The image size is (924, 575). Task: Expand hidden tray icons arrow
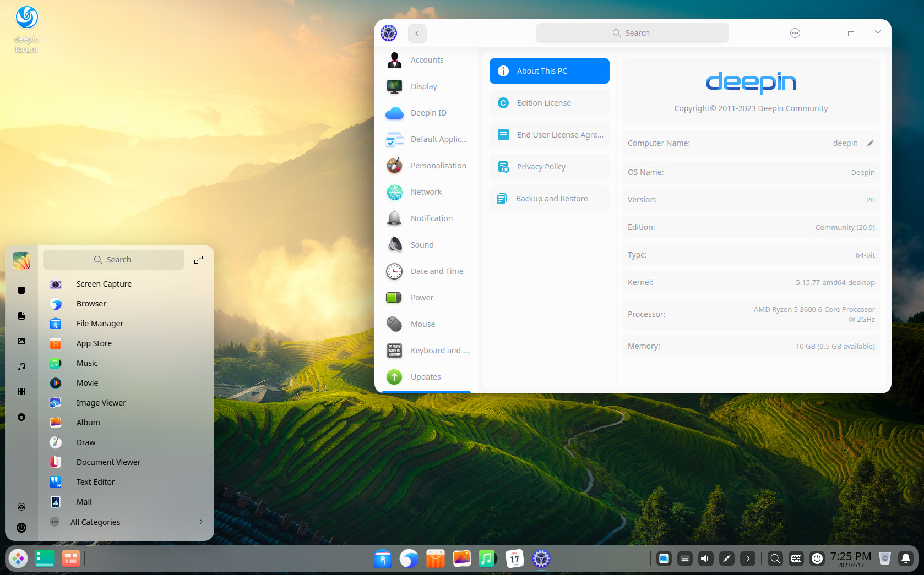point(748,559)
